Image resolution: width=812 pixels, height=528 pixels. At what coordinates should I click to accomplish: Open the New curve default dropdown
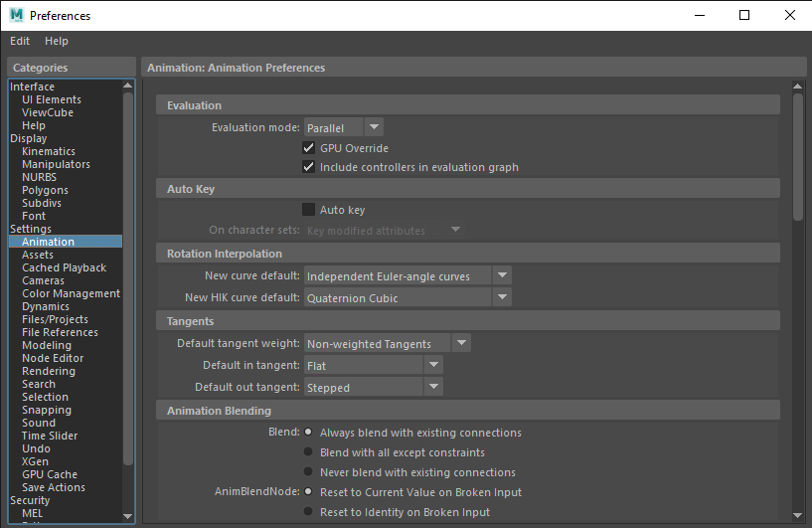[408, 275]
